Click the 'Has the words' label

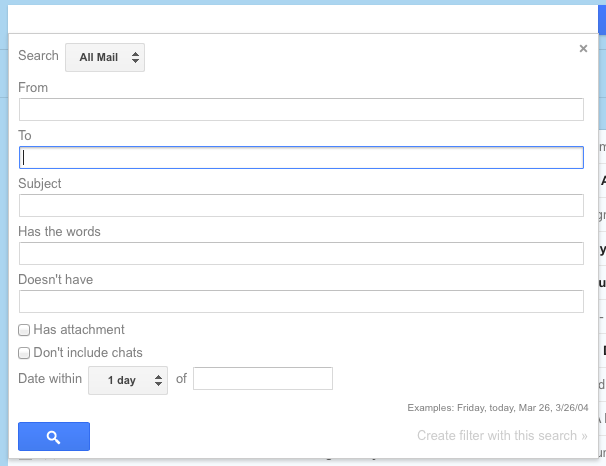59,232
